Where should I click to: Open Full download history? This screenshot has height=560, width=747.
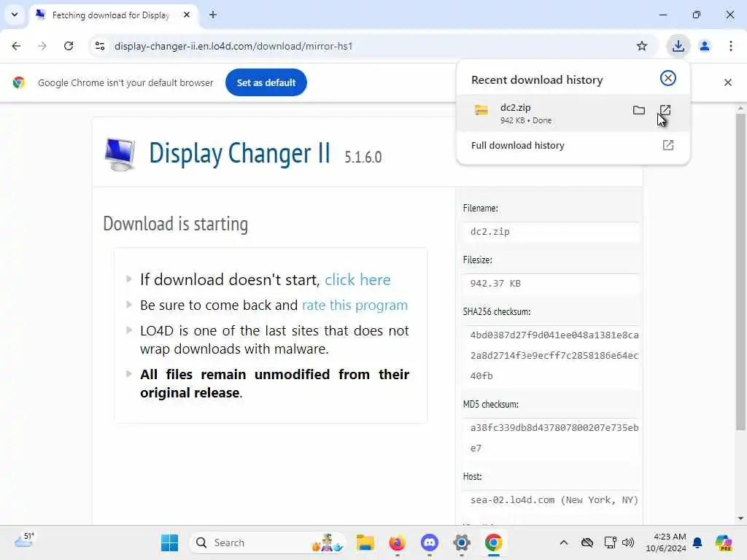(572, 145)
